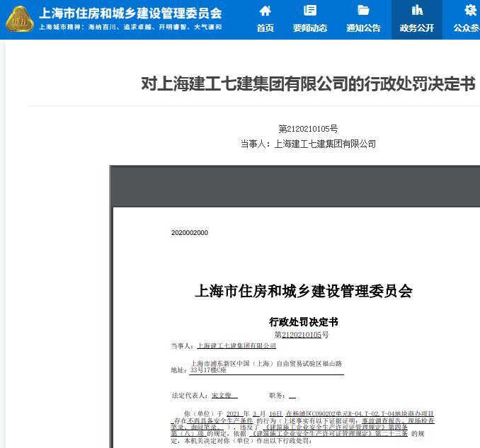Click the subtitle 行政处罚决定书 in the document

tap(304, 322)
